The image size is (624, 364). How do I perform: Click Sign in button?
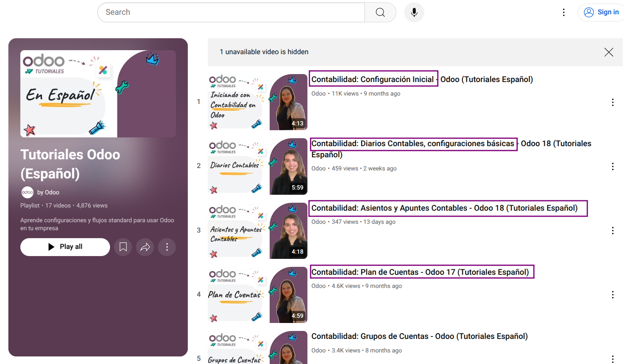click(601, 12)
